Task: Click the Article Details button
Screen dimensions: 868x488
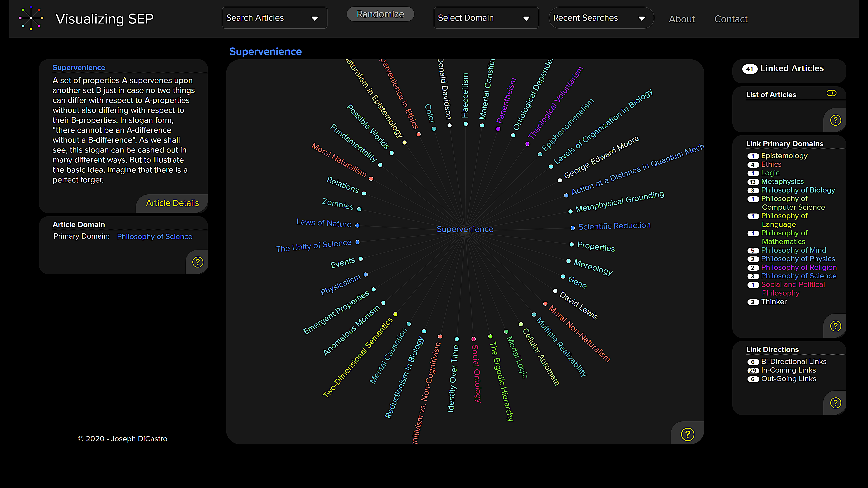Action: pos(172,203)
